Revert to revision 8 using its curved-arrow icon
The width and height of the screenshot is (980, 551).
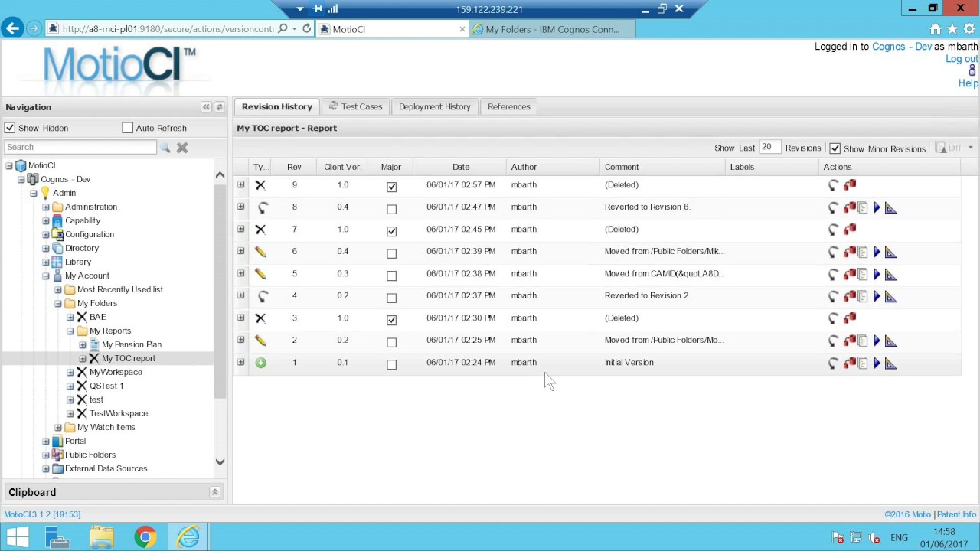(x=834, y=207)
